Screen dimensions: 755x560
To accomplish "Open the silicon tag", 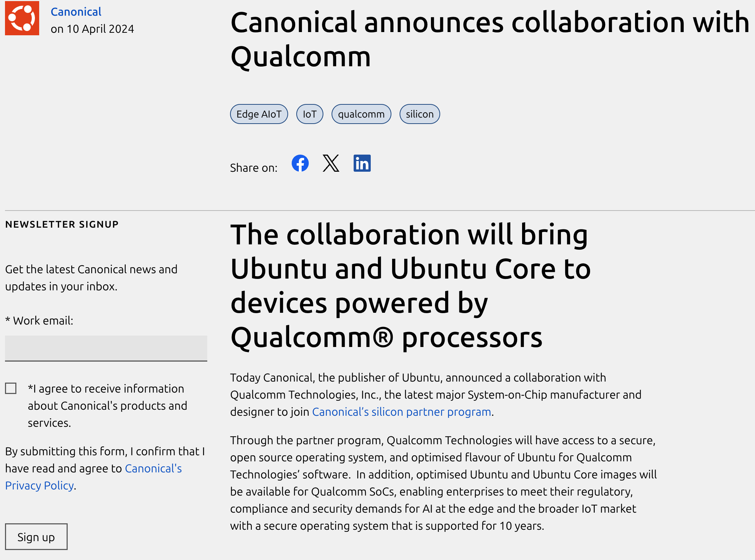I will pos(420,114).
